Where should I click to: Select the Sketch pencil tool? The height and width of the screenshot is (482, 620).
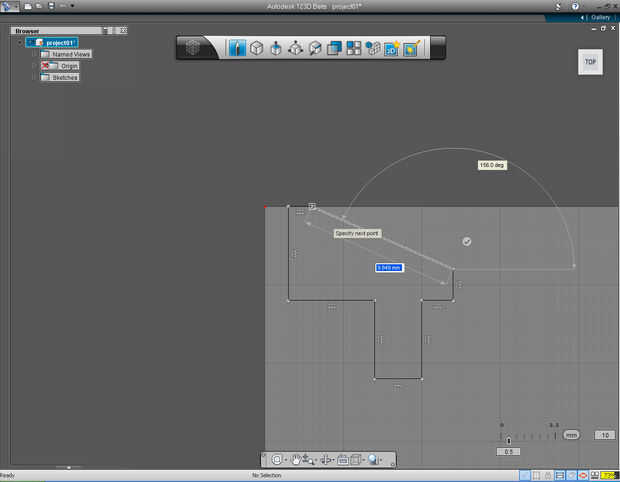237,47
